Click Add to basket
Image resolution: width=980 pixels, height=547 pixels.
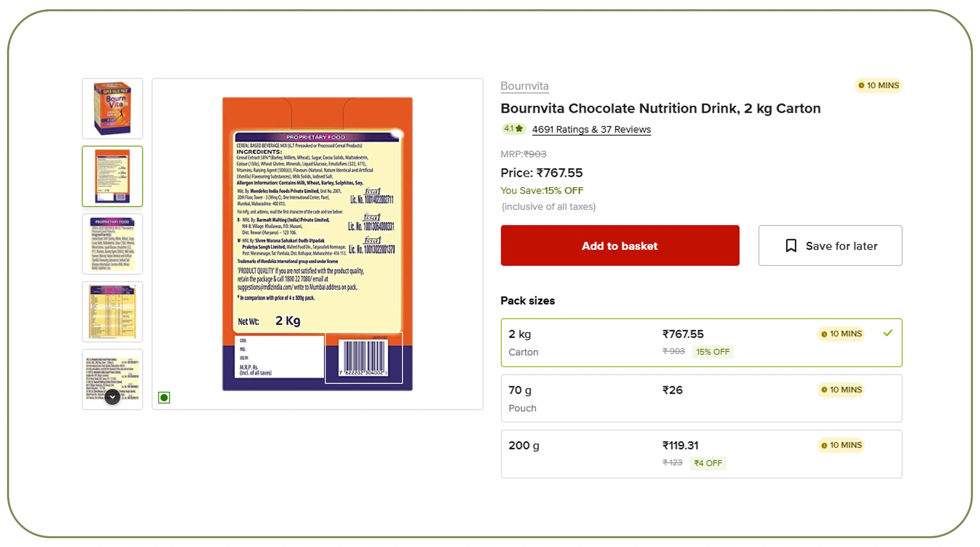coord(620,246)
